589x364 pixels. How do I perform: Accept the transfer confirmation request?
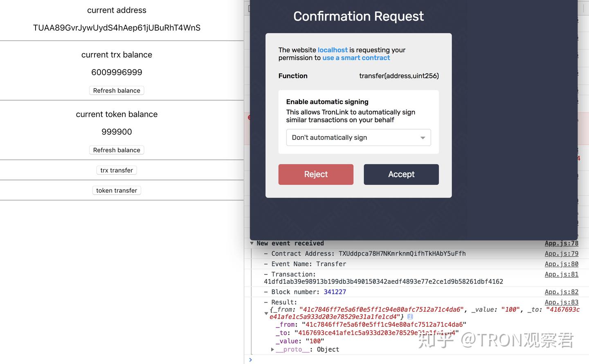click(401, 174)
